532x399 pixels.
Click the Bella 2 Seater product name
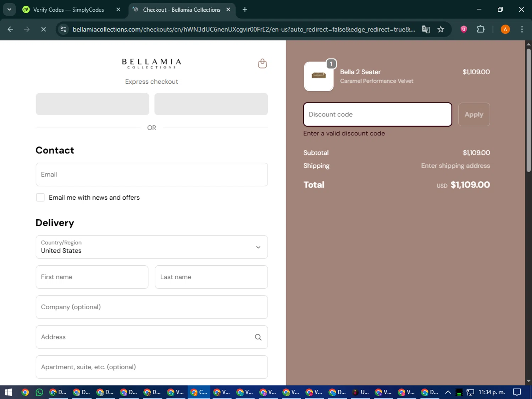[x=360, y=72]
